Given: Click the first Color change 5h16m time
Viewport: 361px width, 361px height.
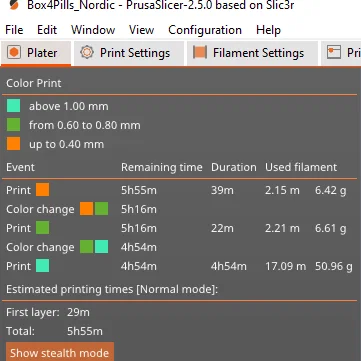Looking at the screenshot, I should pos(139,209).
